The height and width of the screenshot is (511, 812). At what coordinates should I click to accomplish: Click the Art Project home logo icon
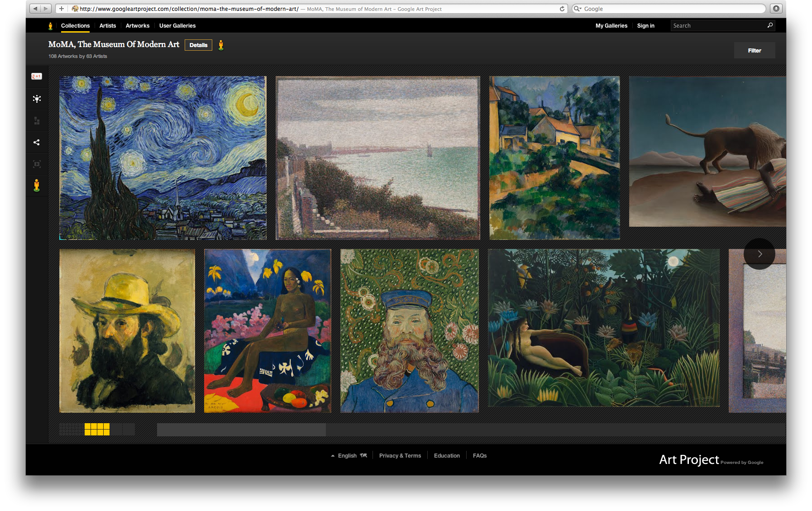click(50, 26)
